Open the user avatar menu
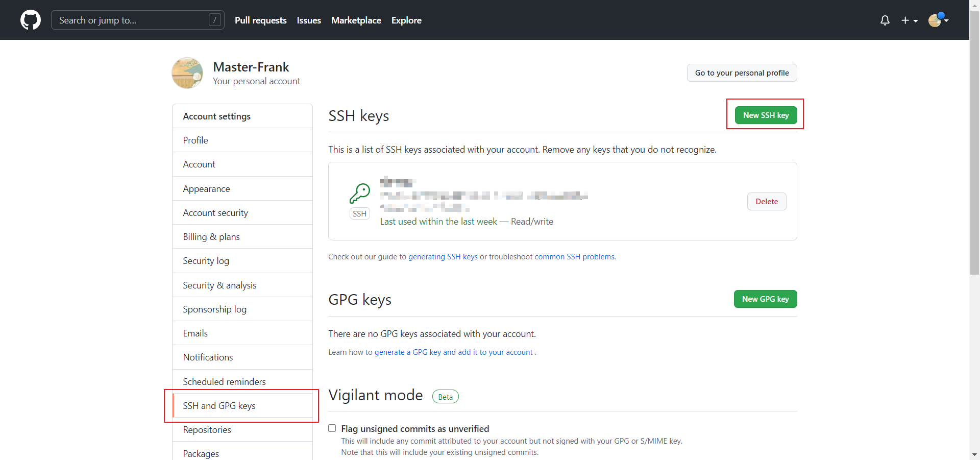 click(x=938, y=20)
